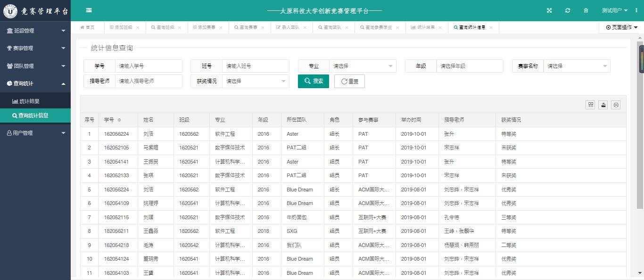Open 统计结果 in the sidebar
The image size is (644, 280).
click(x=29, y=101)
